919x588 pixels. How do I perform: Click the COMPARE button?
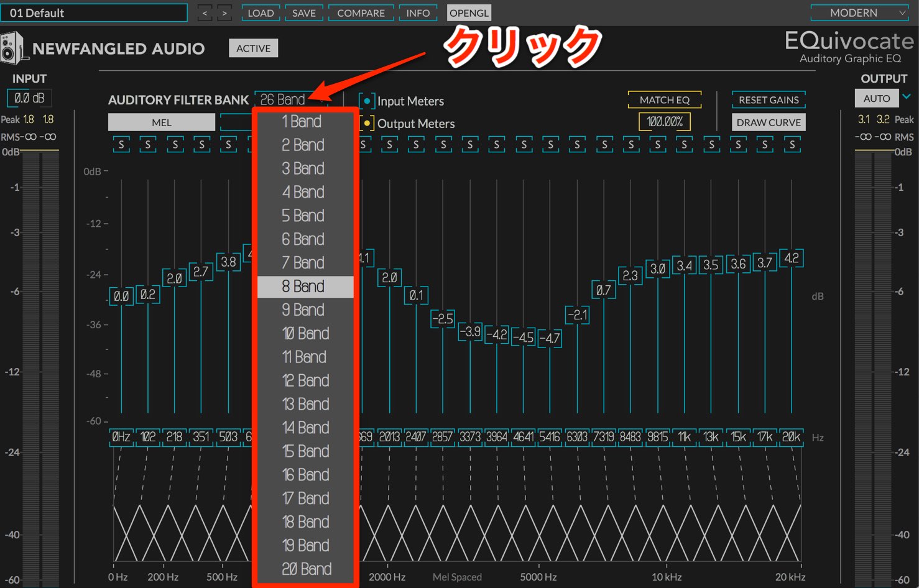pyautogui.click(x=361, y=13)
